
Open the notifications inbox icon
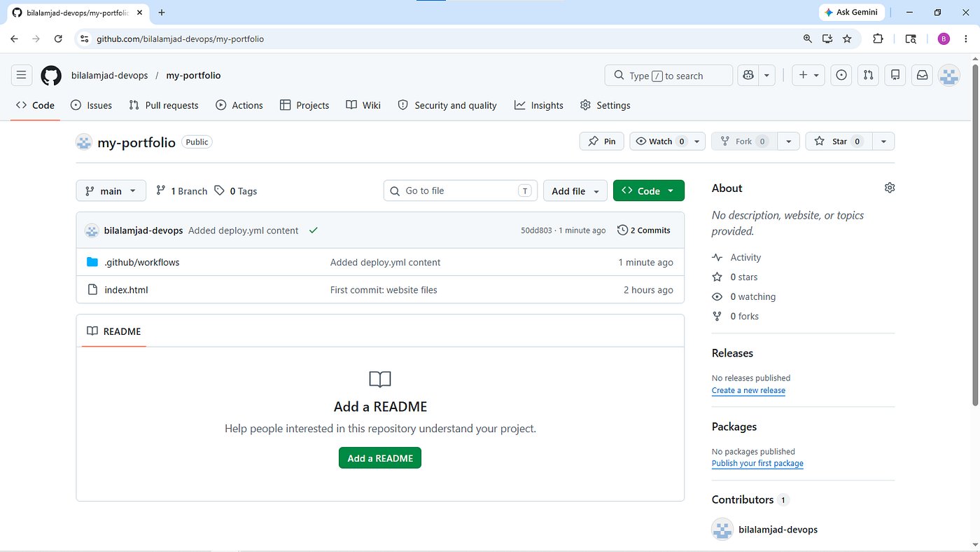click(x=922, y=76)
